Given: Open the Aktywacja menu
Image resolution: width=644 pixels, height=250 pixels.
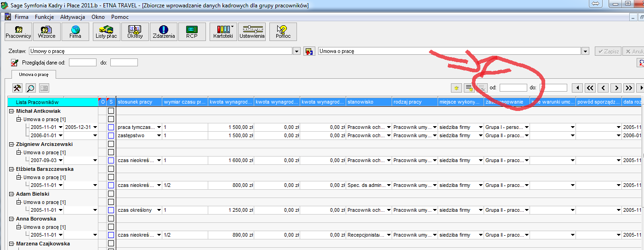Looking at the screenshot, I should pos(73,17).
